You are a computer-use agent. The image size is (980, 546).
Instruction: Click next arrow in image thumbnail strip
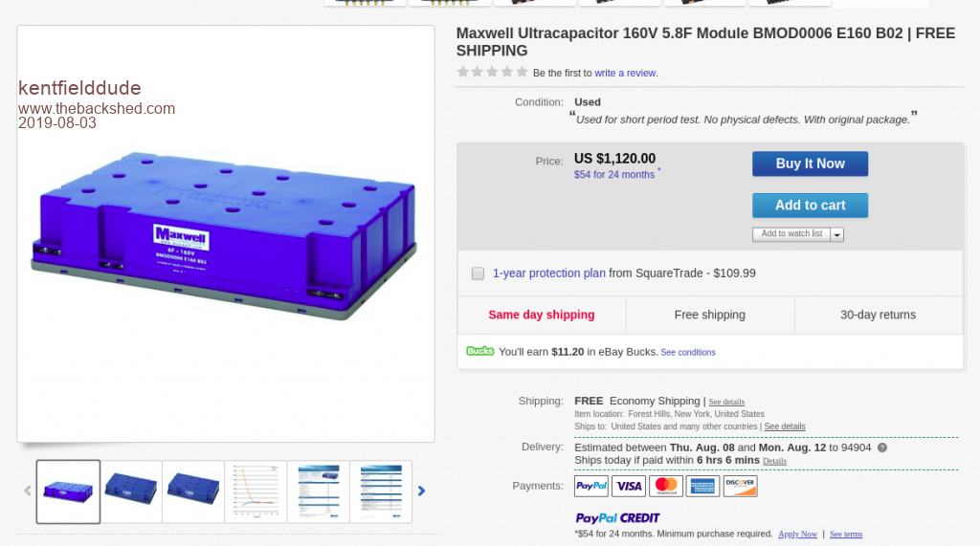421,491
